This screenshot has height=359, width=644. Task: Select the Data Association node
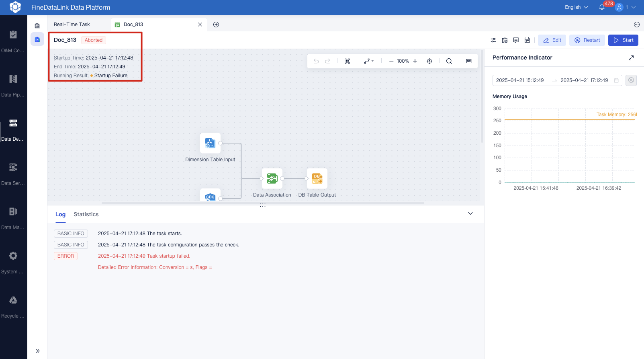click(x=272, y=178)
